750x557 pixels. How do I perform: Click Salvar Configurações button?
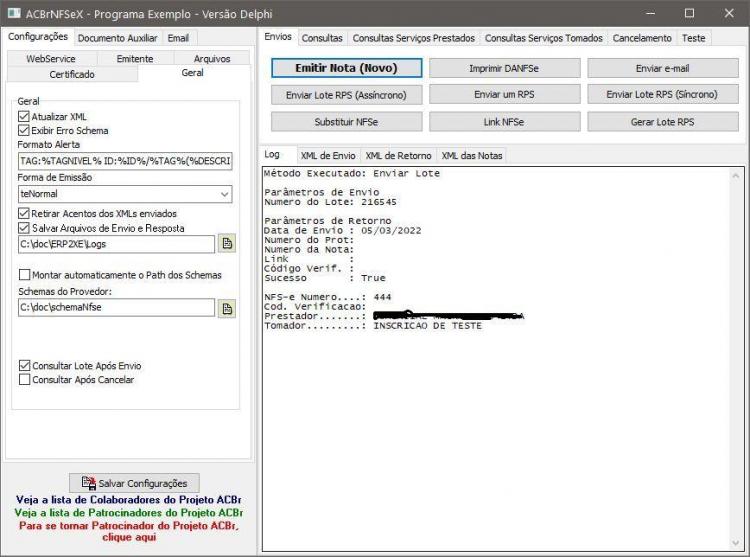tap(134, 483)
